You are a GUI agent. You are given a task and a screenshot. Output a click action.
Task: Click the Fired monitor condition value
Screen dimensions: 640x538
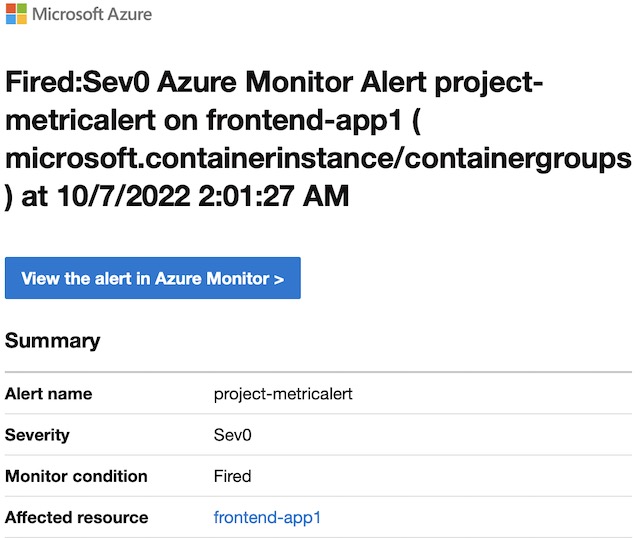(x=232, y=476)
